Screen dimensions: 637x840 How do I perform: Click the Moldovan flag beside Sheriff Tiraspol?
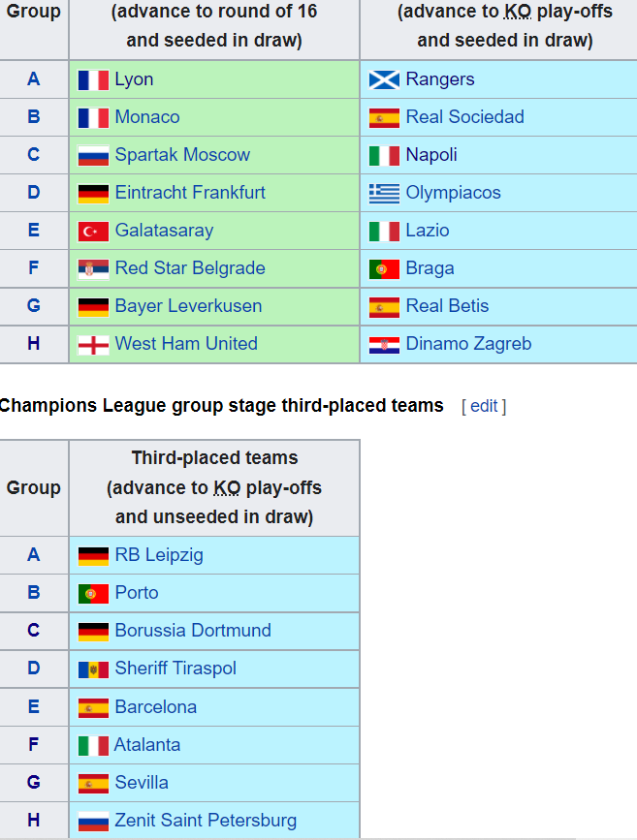(x=93, y=669)
